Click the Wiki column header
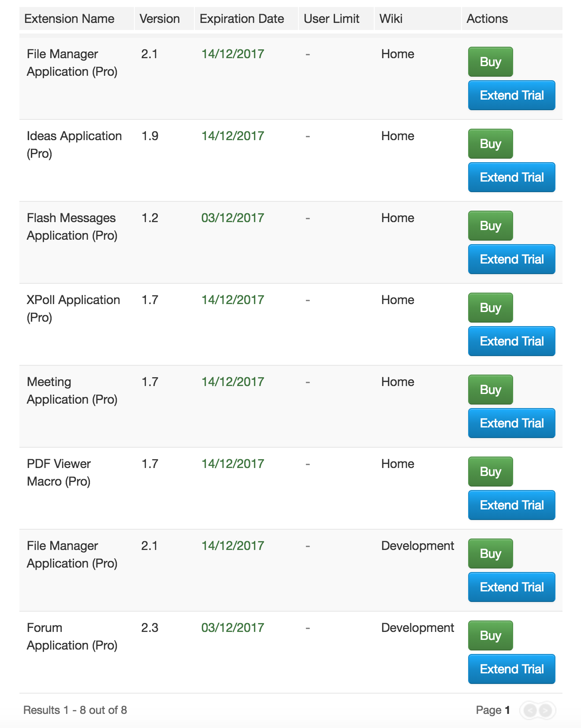 tap(391, 19)
